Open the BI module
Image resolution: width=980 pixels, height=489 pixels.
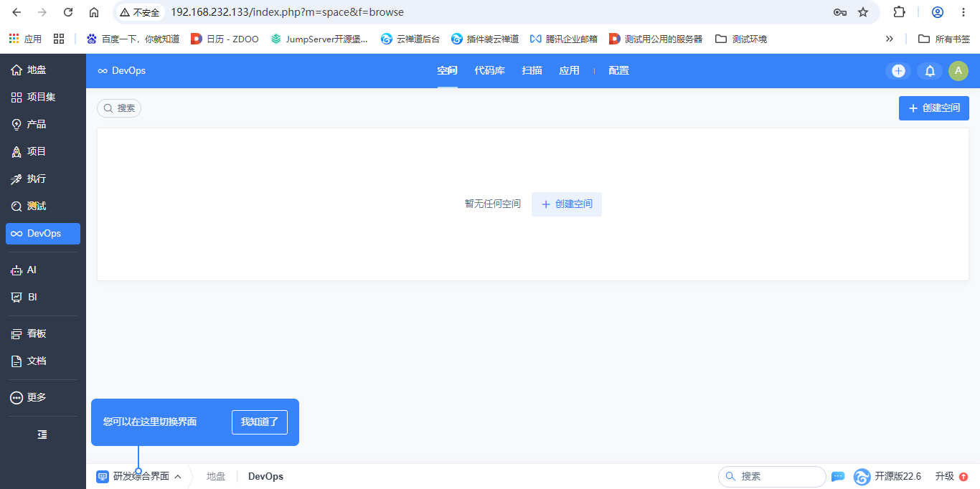[x=43, y=297]
